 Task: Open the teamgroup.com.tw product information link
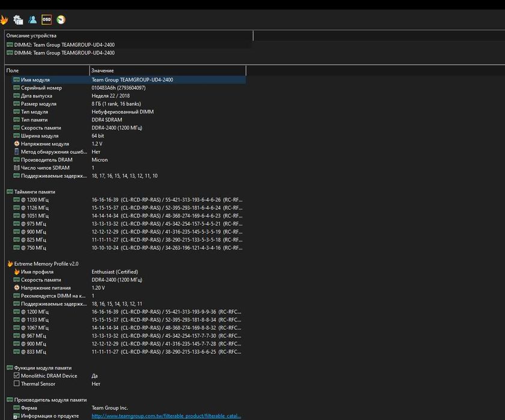coord(166,416)
